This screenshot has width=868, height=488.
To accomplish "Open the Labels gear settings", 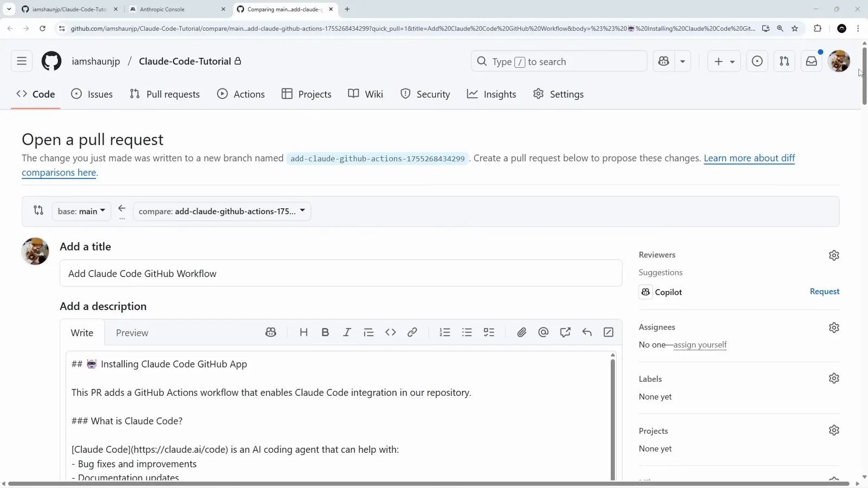I will click(834, 378).
